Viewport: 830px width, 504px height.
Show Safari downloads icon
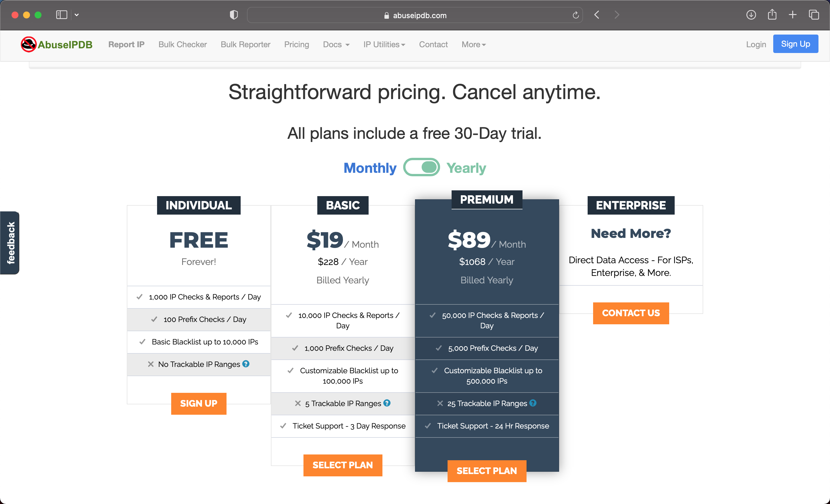tap(751, 15)
